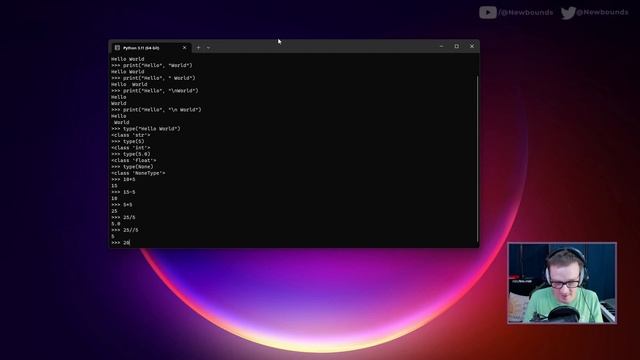Click the type(None) command line
Image resolution: width=640 pixels, height=360 pixels.
(132, 167)
